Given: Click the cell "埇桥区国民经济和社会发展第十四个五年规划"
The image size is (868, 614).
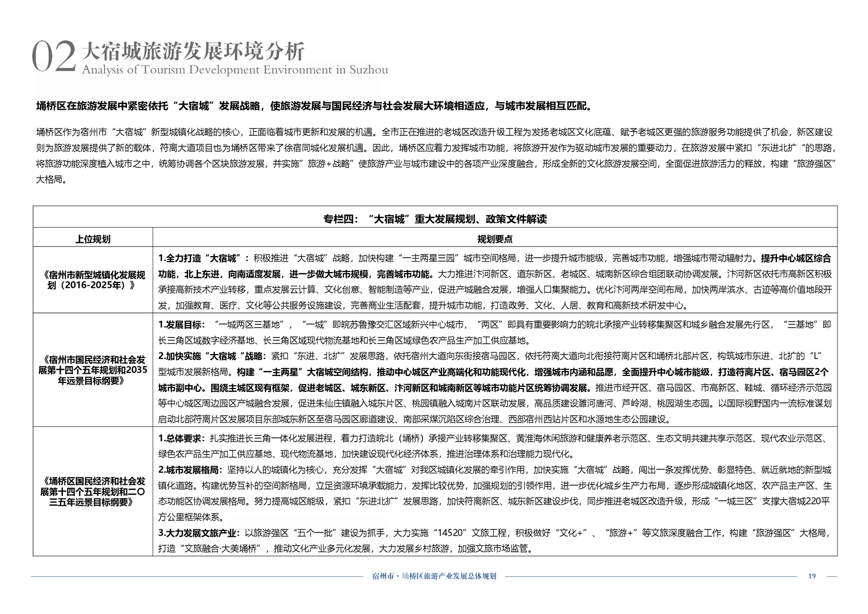Looking at the screenshot, I should (92, 491).
